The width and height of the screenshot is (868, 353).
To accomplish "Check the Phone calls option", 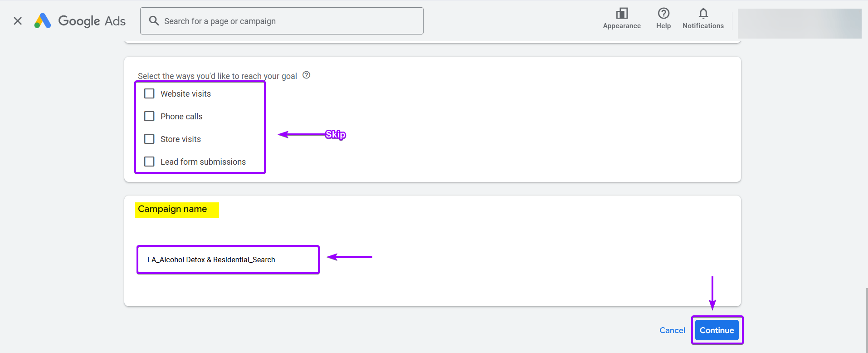I will 149,116.
